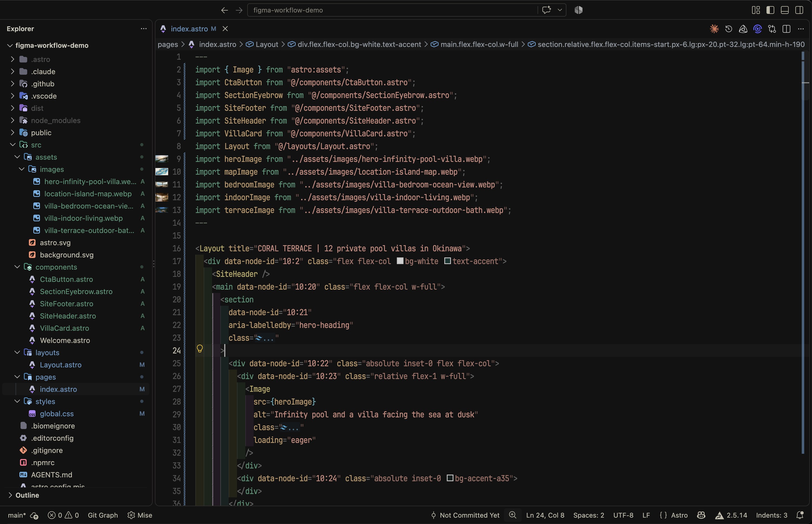Click the bg-white color swatch on line 17
Screen dimensions: 812x524
point(400,261)
